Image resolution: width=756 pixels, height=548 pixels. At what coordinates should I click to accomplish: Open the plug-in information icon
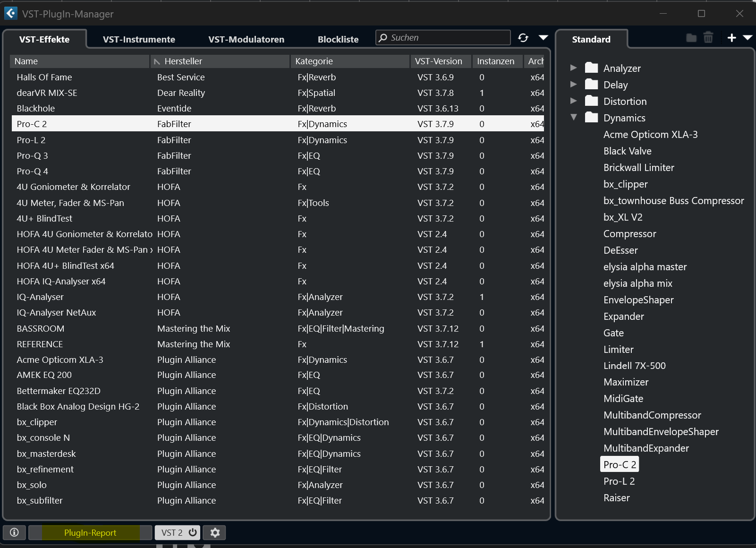click(14, 532)
